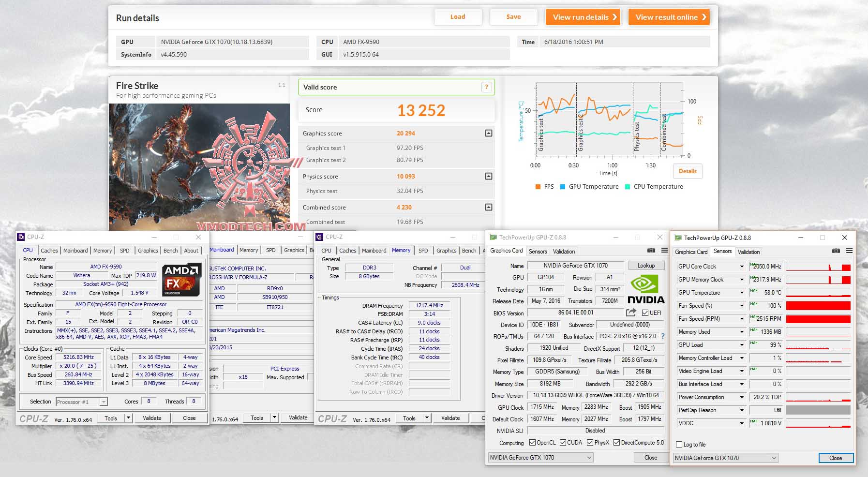Open the GPU Temperature sensor dropdown
This screenshot has width=868, height=477.
[x=742, y=293]
